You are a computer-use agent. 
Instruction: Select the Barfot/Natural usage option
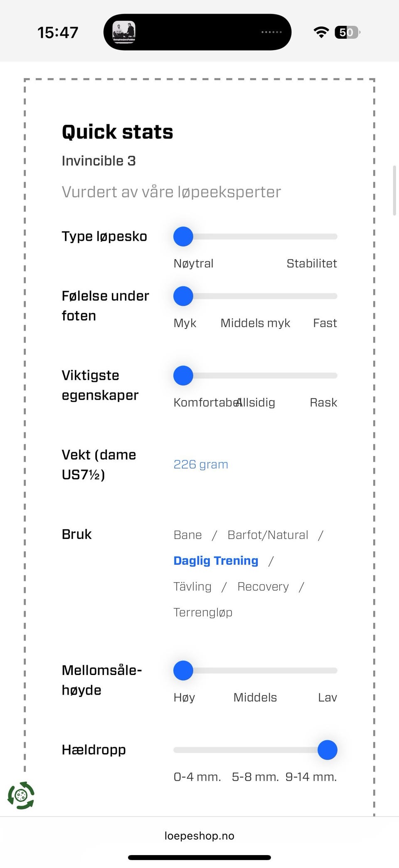click(x=268, y=535)
